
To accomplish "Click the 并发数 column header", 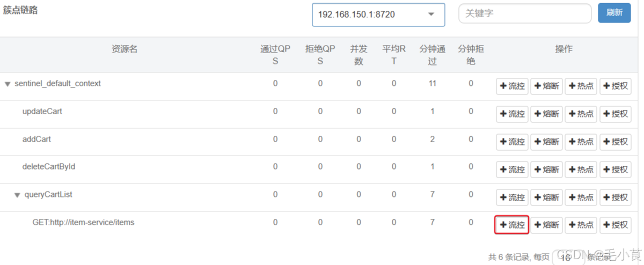I will tap(359, 55).
